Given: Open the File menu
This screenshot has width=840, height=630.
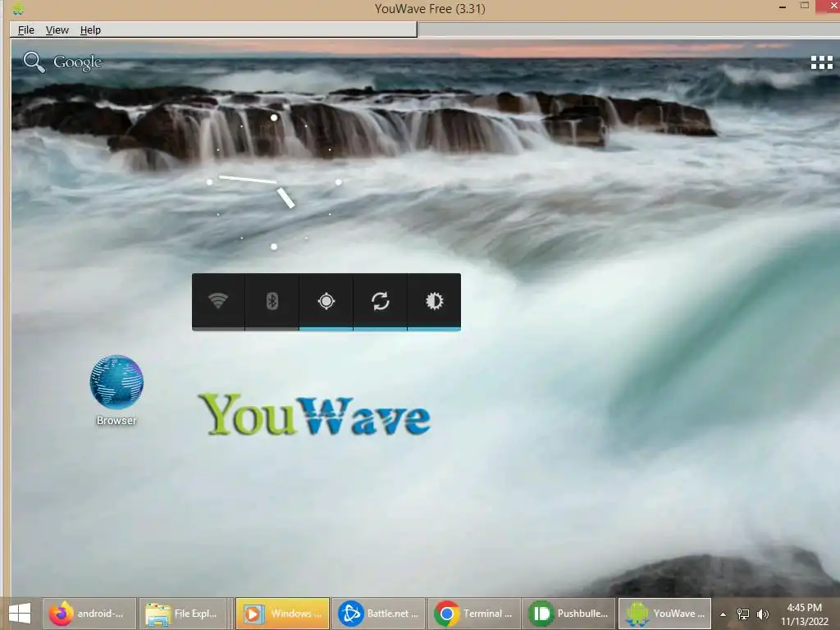Looking at the screenshot, I should click(25, 30).
